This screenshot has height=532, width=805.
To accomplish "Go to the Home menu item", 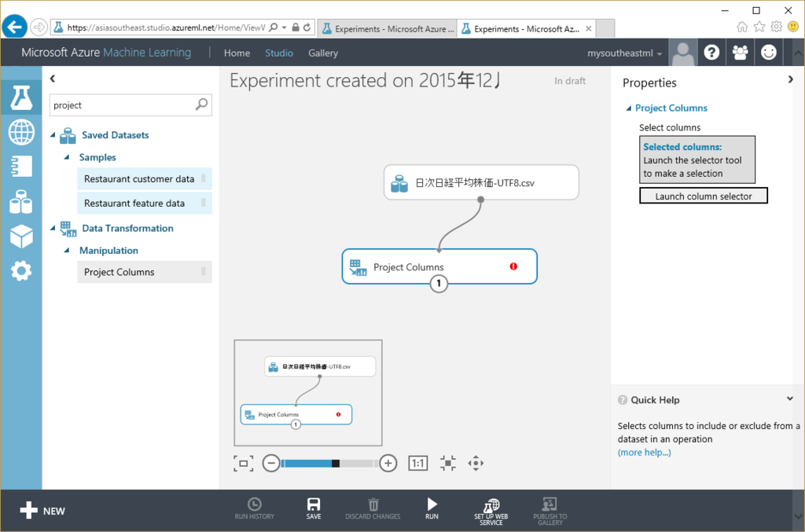I will click(x=237, y=53).
